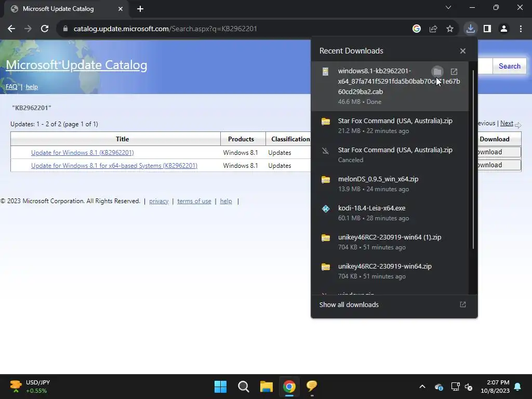Open the Chrome profile menu

(x=504, y=29)
